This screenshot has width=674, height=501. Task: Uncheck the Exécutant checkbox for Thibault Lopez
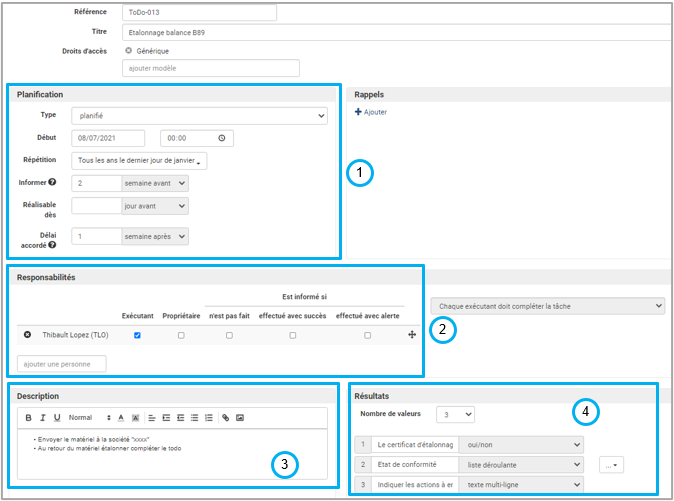pos(137,335)
